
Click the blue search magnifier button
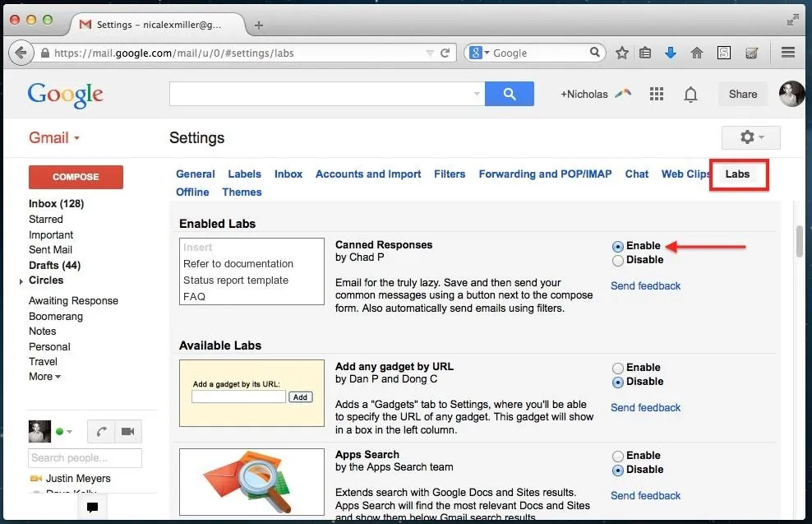click(509, 94)
